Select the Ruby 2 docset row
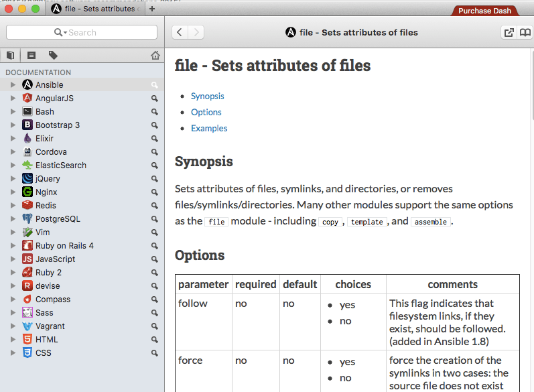 coord(82,273)
